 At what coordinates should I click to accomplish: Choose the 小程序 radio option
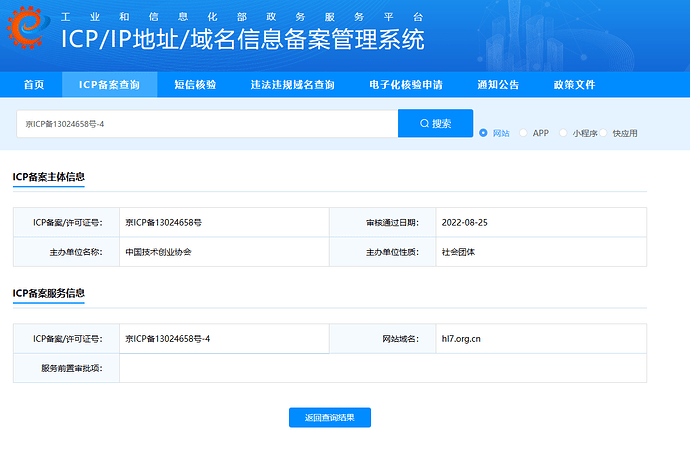click(x=563, y=133)
